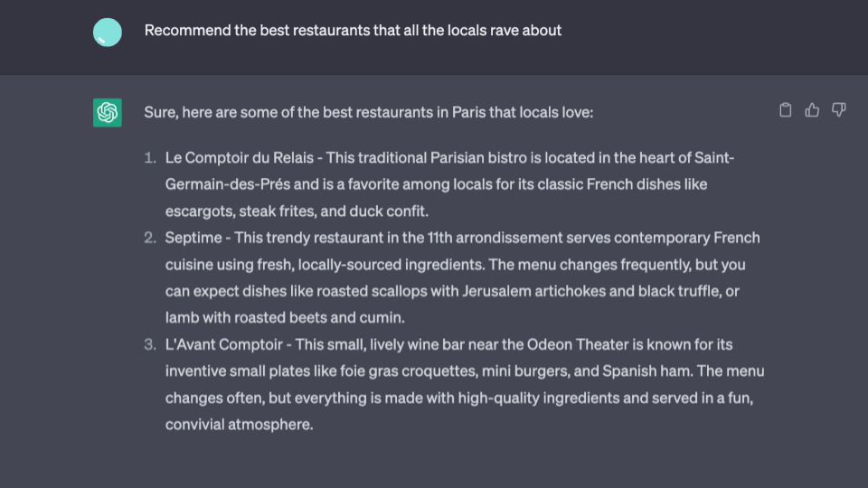The image size is (868, 488).
Task: Click the words "convivial atmosphere"
Action: click(239, 424)
